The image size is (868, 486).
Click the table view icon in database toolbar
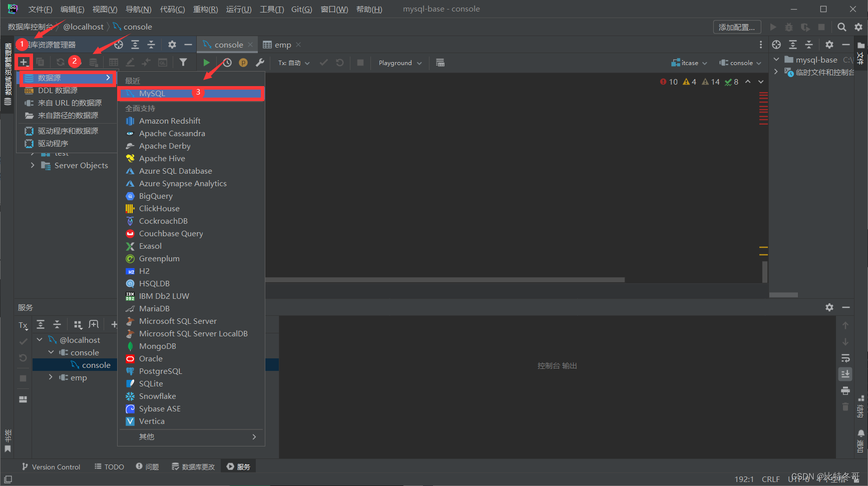click(114, 62)
